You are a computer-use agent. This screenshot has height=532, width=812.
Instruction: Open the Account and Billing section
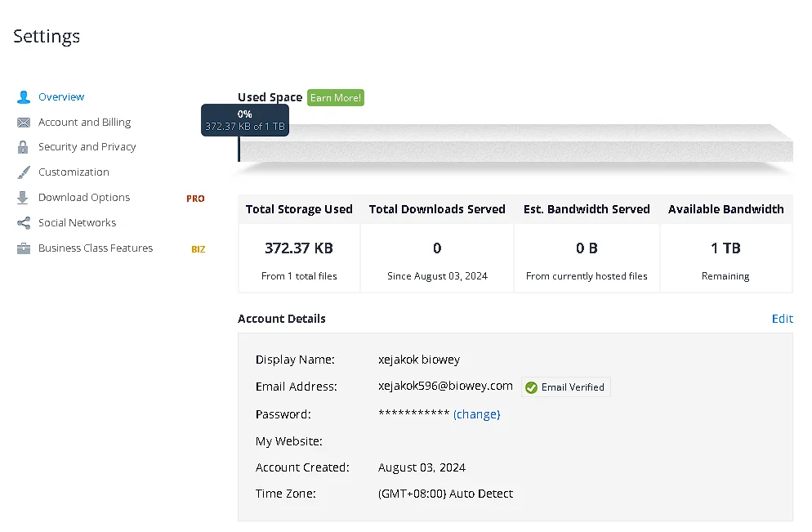click(x=84, y=123)
